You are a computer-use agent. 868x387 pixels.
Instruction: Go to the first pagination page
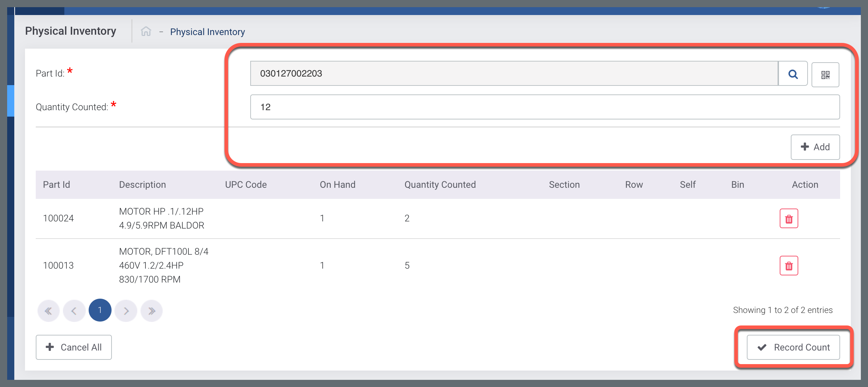point(48,310)
